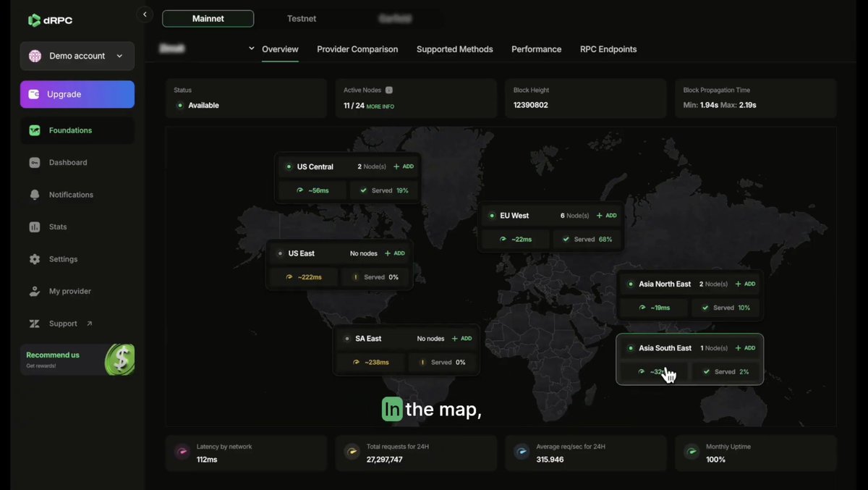
Task: Add a node in the US East region
Action: click(395, 253)
